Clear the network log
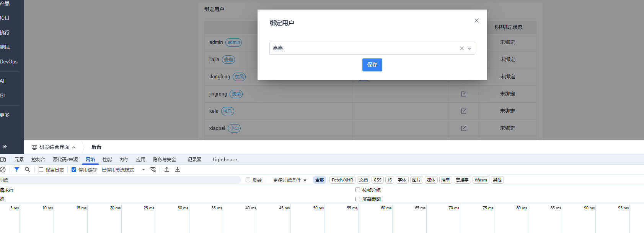Screen dimensions: 644x233 coord(3,170)
